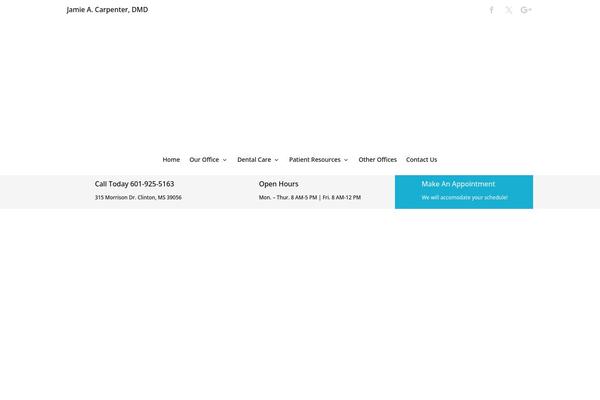Open the Google Plus social icon

526,10
